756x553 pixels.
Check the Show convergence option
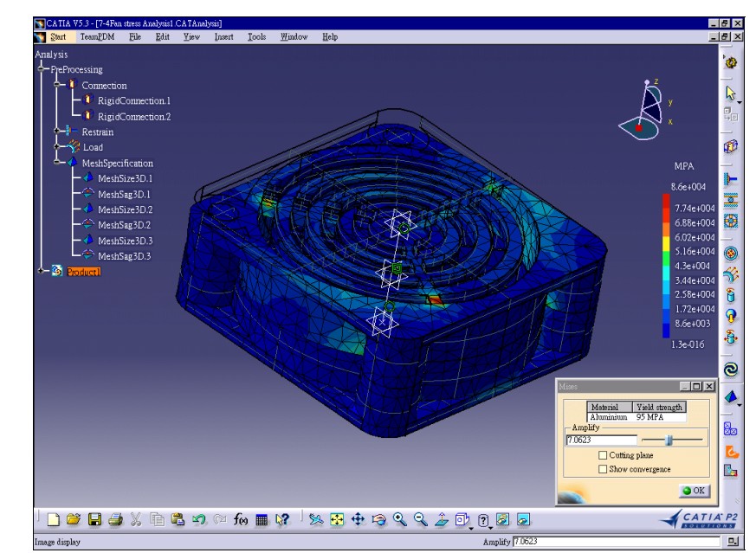[603, 469]
